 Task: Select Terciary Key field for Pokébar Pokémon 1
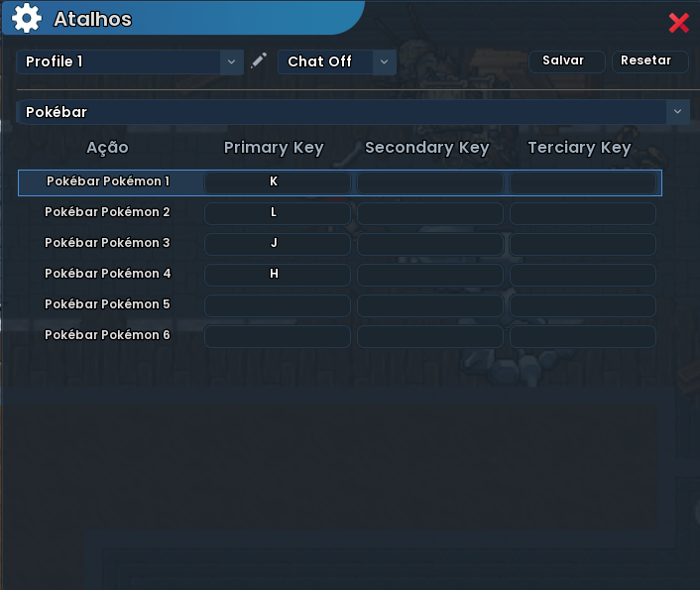coord(583,182)
